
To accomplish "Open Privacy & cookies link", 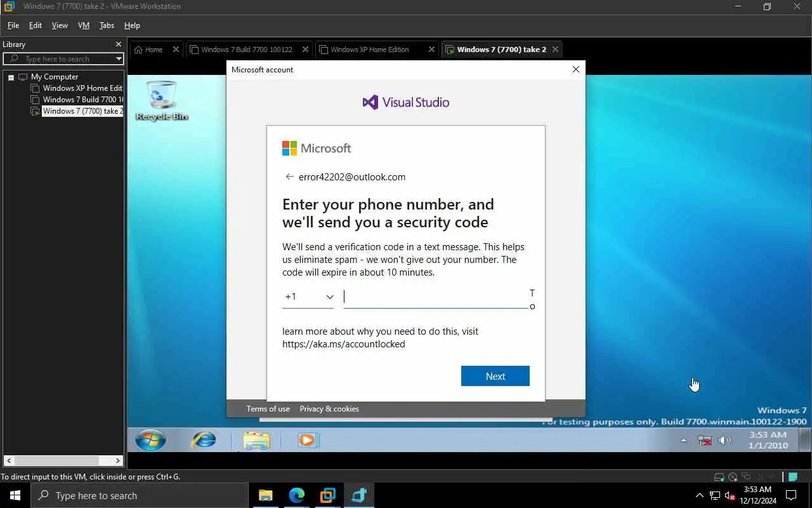I will (329, 409).
